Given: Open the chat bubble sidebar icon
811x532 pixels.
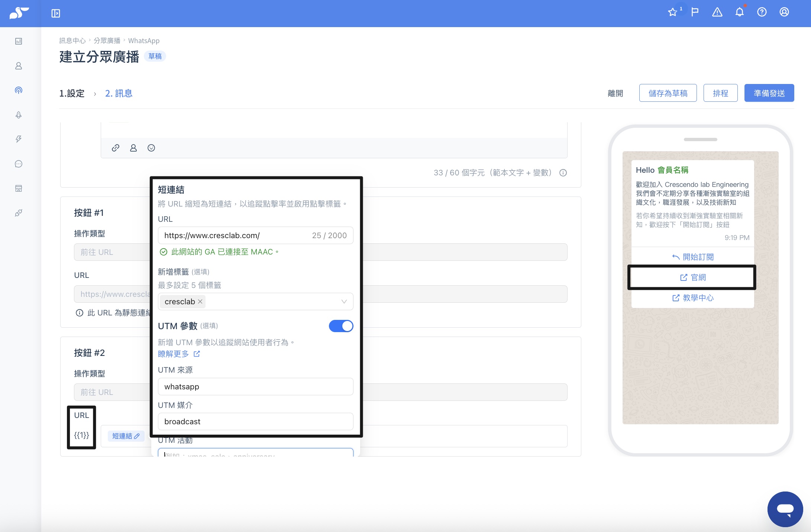Looking at the screenshot, I should (19, 164).
